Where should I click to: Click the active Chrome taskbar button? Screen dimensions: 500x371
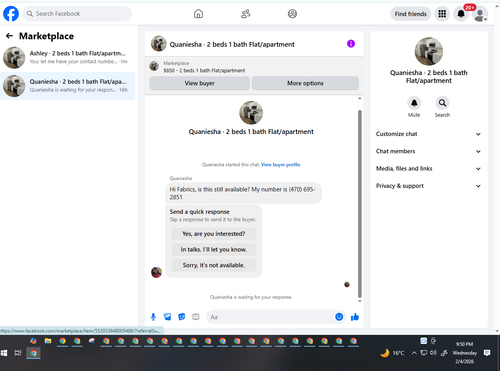[x=34, y=353]
